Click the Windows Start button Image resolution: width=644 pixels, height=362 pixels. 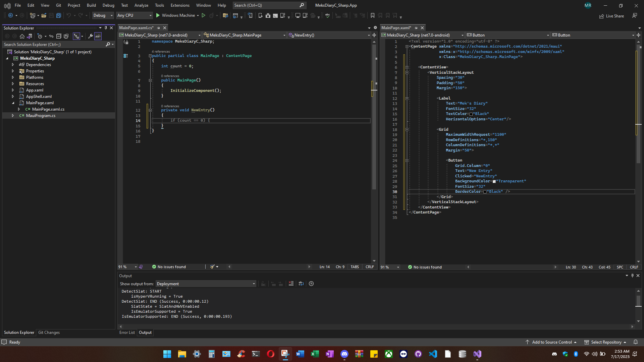[x=167, y=354]
